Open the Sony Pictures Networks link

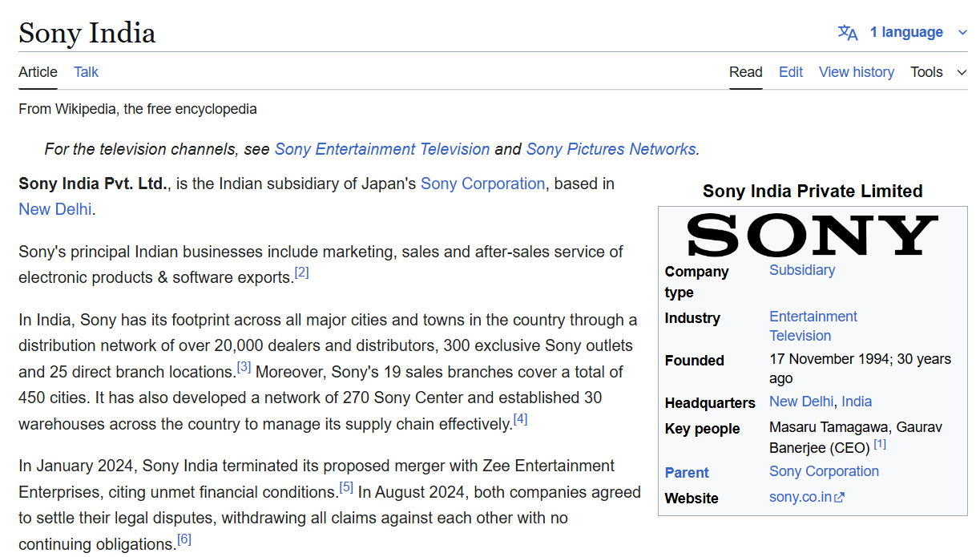click(x=611, y=149)
